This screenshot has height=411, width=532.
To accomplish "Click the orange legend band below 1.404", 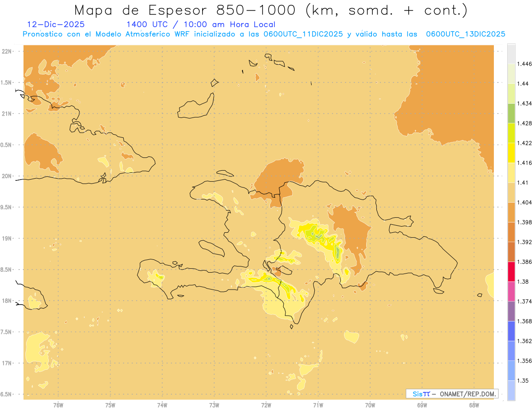I will click(511, 212).
